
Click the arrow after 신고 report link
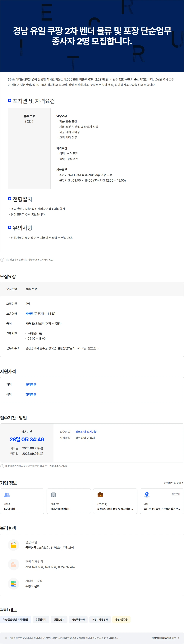(178, 638)
